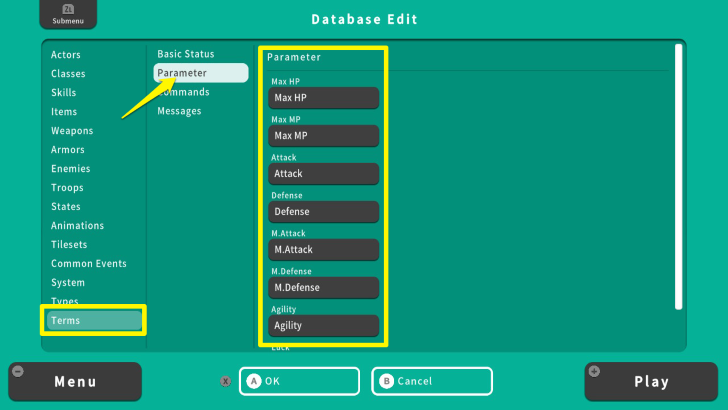The width and height of the screenshot is (728, 410).
Task: Select the Parameter section
Action: click(201, 73)
